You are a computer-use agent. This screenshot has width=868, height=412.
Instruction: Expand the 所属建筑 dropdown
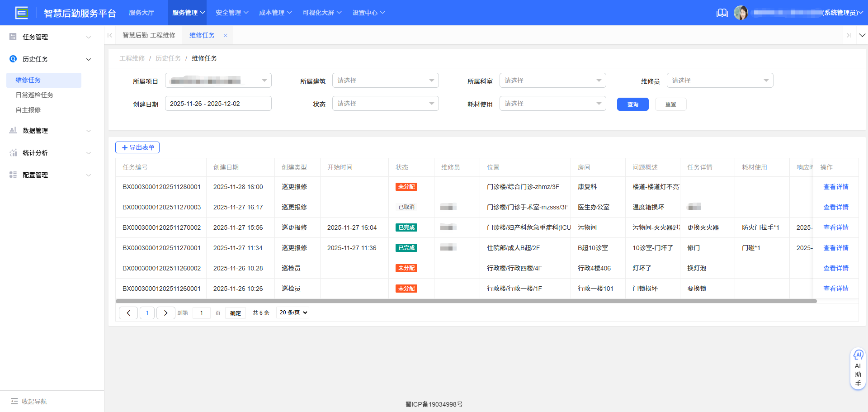(x=385, y=80)
